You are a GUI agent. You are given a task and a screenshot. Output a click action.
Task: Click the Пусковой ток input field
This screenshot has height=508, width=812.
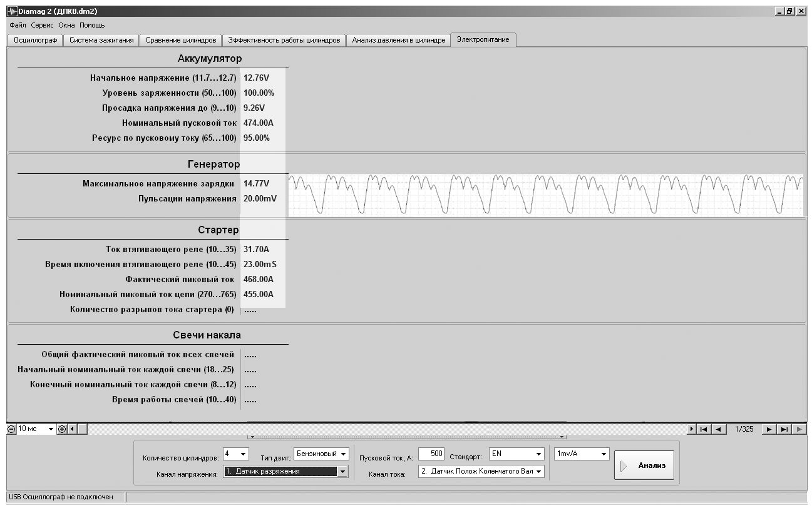point(431,454)
